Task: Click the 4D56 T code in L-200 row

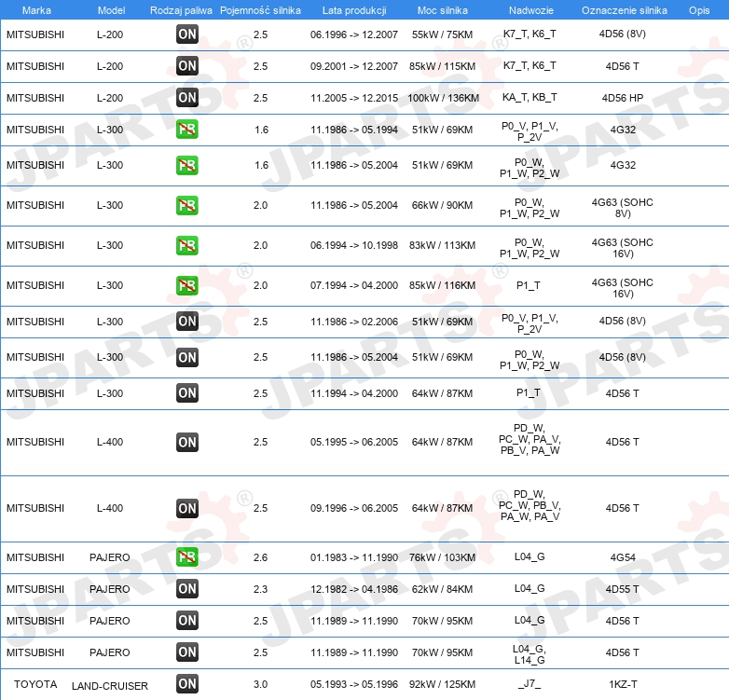Action: coord(623,66)
